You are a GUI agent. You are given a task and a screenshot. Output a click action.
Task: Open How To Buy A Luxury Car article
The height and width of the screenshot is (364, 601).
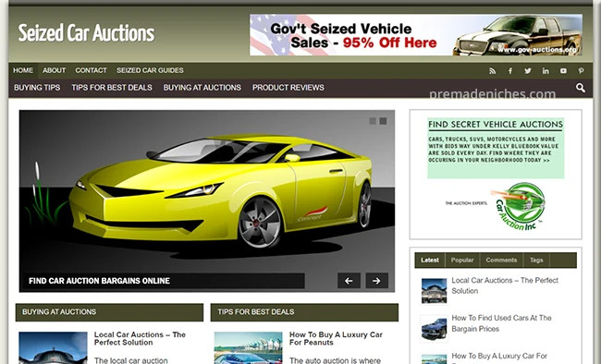336,339
